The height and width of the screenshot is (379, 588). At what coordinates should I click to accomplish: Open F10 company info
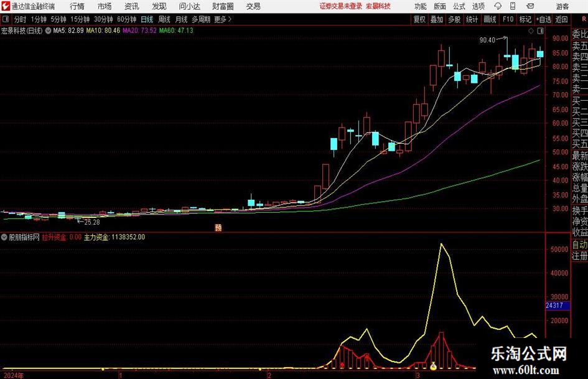pos(508,19)
